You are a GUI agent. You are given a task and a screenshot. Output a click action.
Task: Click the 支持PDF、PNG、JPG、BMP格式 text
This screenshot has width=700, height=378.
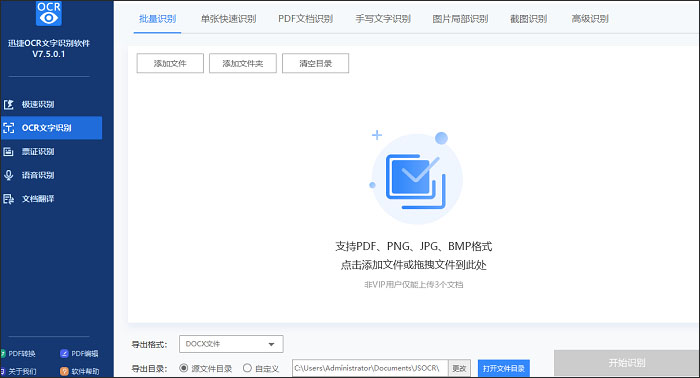point(413,246)
